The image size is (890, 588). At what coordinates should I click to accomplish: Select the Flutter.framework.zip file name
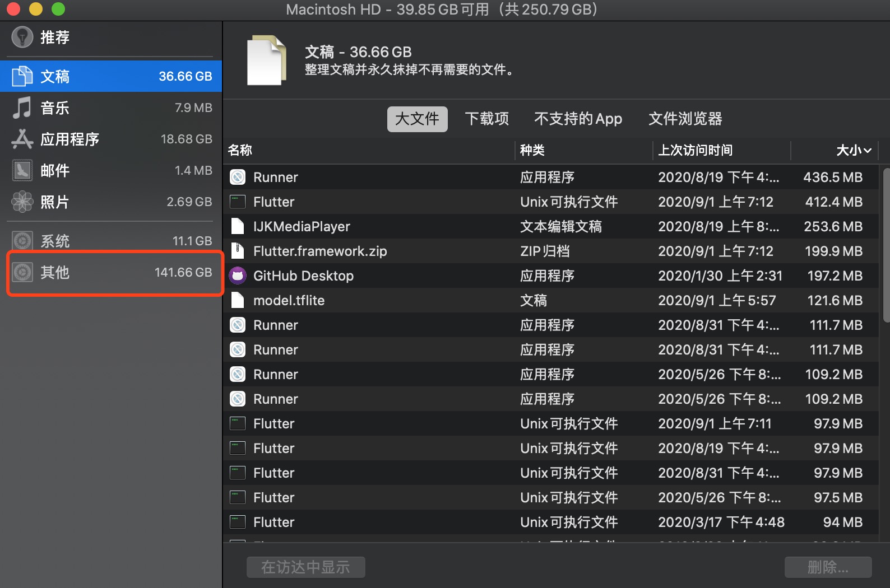320,251
